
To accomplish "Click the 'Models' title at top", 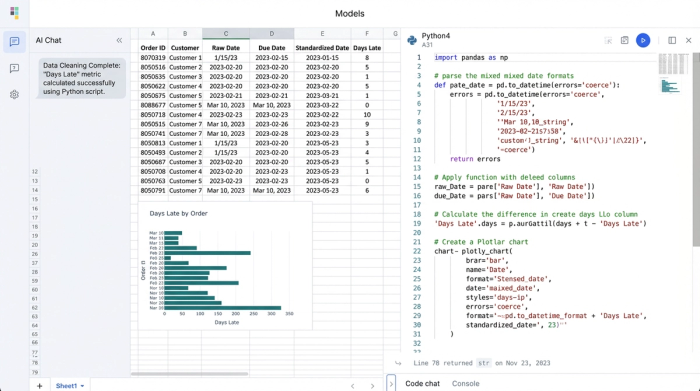I will click(x=350, y=14).
